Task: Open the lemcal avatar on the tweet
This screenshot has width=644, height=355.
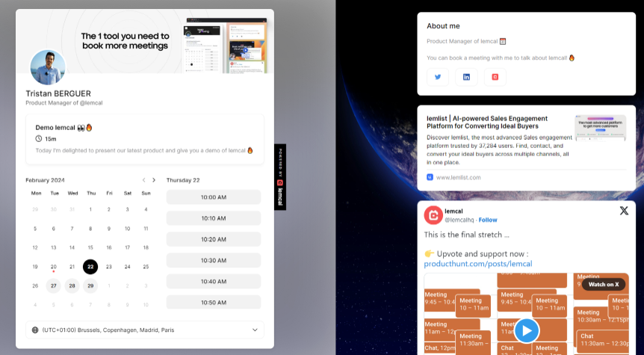Action: [433, 215]
